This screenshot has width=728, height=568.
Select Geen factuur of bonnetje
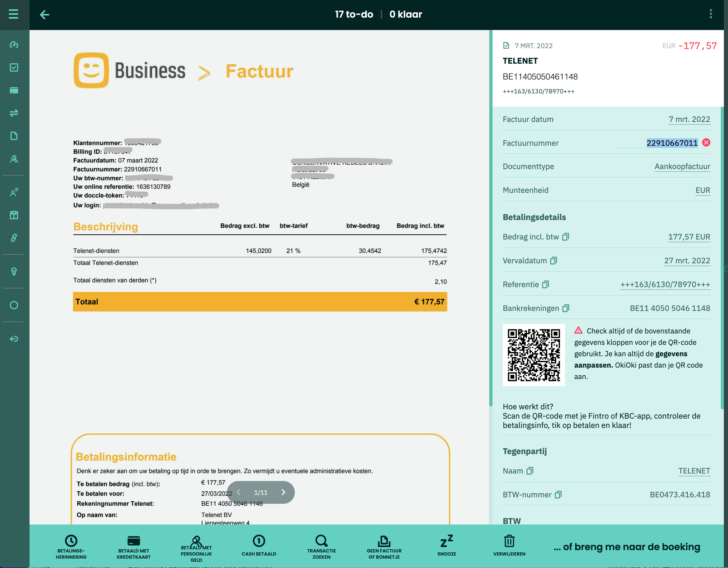pyautogui.click(x=384, y=547)
